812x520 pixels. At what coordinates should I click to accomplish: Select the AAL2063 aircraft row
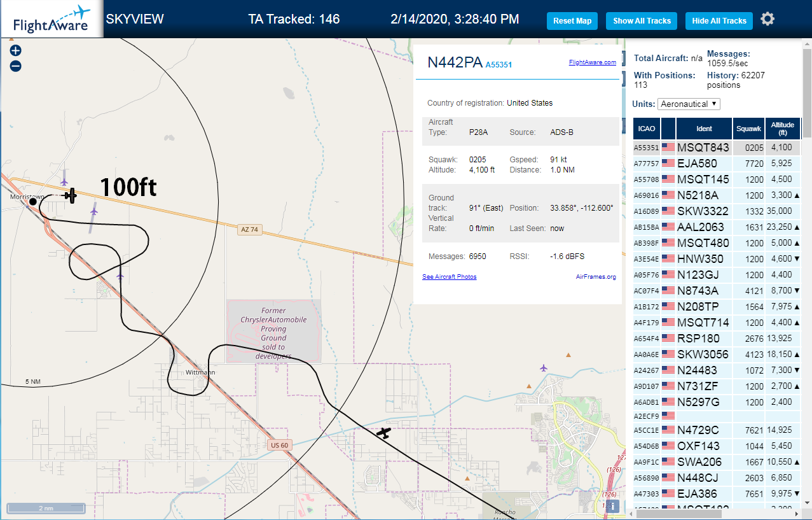717,227
